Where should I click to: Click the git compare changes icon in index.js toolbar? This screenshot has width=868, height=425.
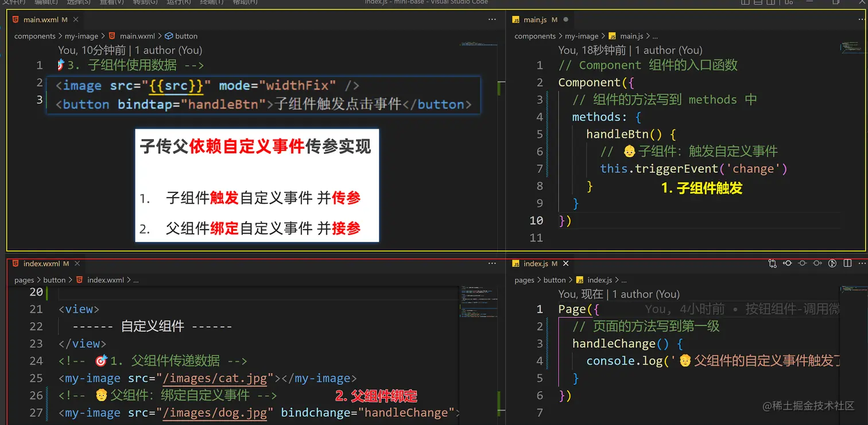click(x=773, y=264)
